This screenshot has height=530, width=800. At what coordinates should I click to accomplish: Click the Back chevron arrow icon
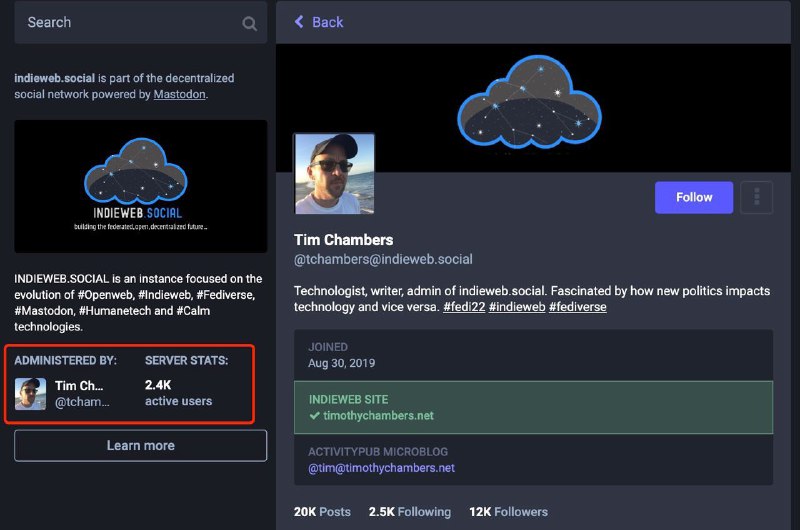299,22
